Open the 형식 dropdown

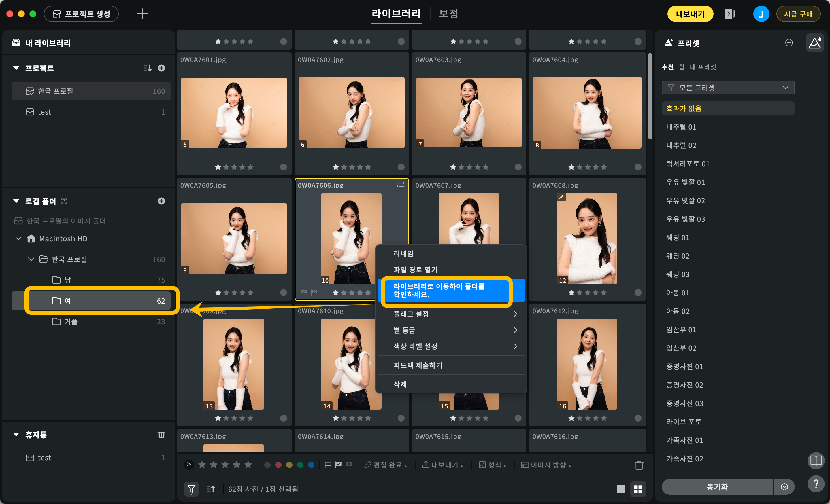[x=493, y=465]
